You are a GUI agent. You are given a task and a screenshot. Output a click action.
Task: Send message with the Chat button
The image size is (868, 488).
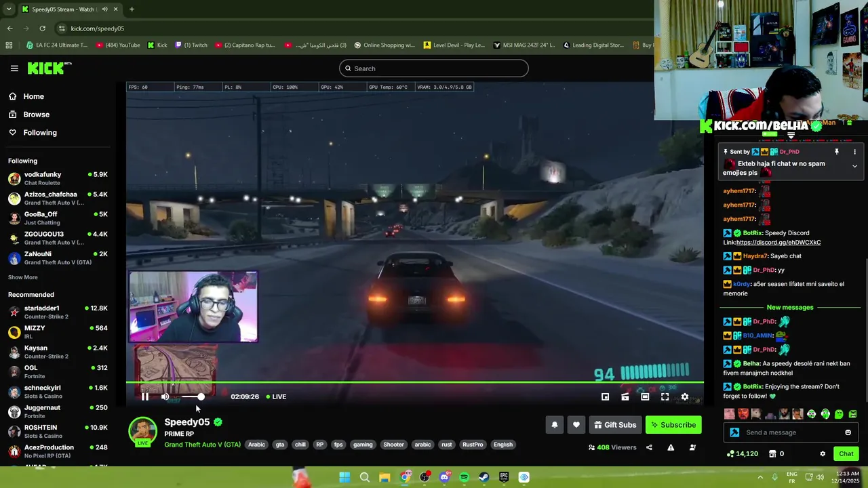846,454
